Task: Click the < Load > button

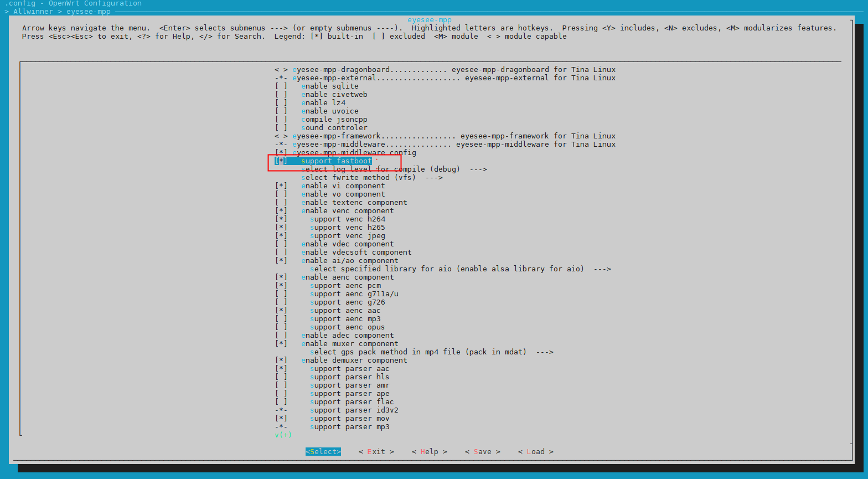Action: (536, 452)
